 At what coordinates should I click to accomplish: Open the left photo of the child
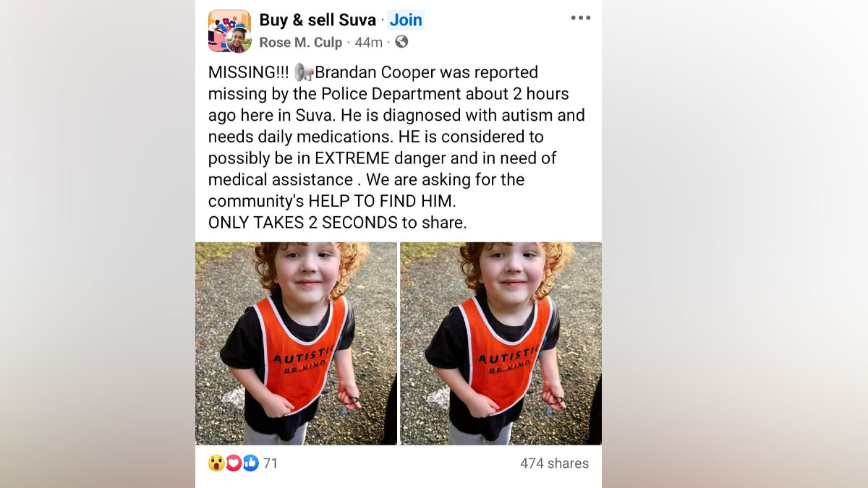tap(296, 343)
